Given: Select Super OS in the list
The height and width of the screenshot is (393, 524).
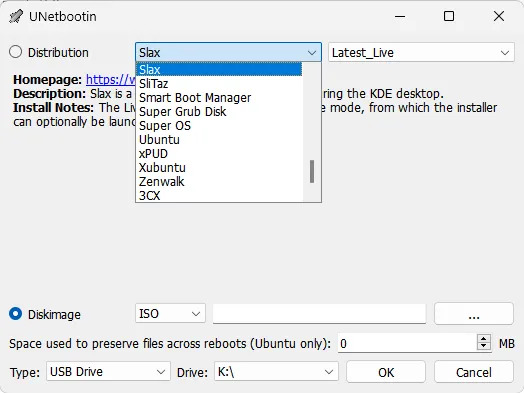Looking at the screenshot, I should [x=219, y=126].
